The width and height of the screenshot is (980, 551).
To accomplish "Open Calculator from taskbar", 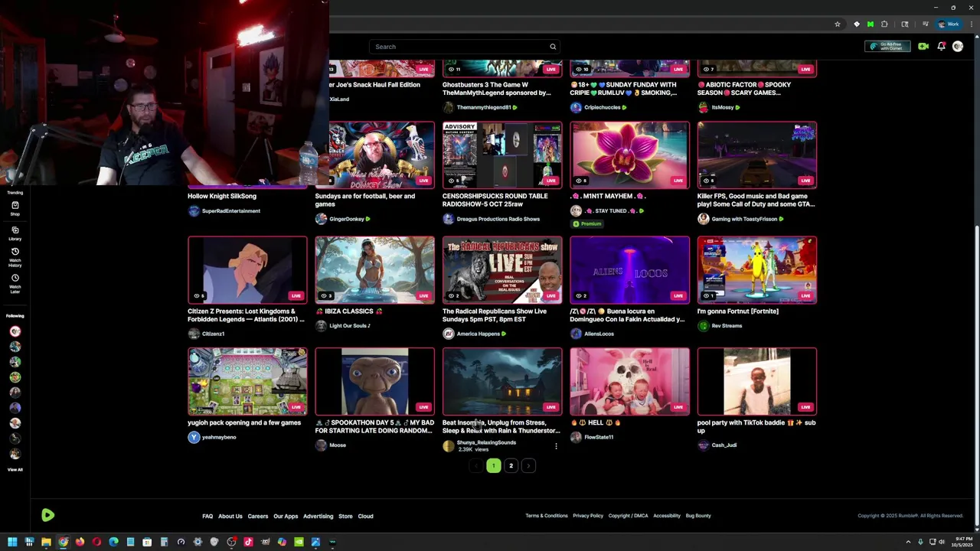I will coord(164,542).
